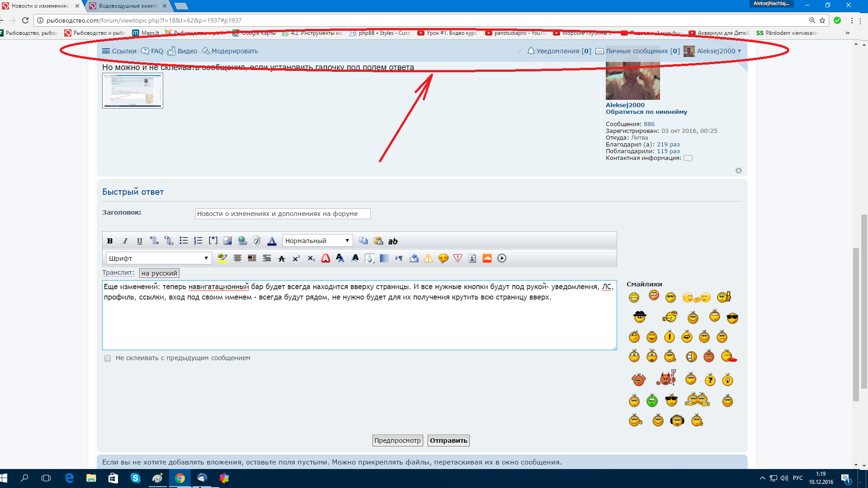Image resolution: width=868 pixels, height=488 pixels.
Task: Apply strikethrough text formatting
Action: coord(282,258)
